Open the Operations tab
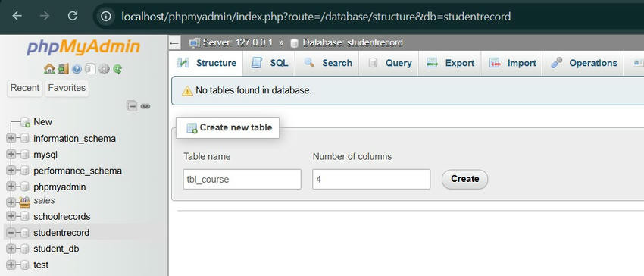Screen dimensions: 644x276 [x=583, y=63]
